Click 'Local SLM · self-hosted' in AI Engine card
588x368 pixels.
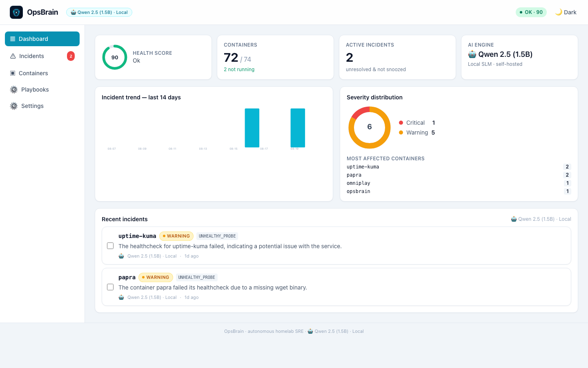(495, 64)
